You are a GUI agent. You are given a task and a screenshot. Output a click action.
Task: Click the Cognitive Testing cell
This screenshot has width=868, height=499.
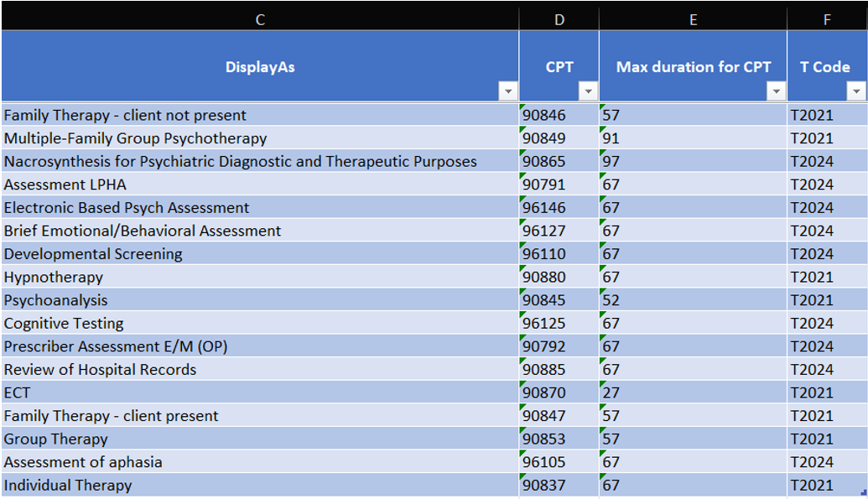[x=260, y=323]
